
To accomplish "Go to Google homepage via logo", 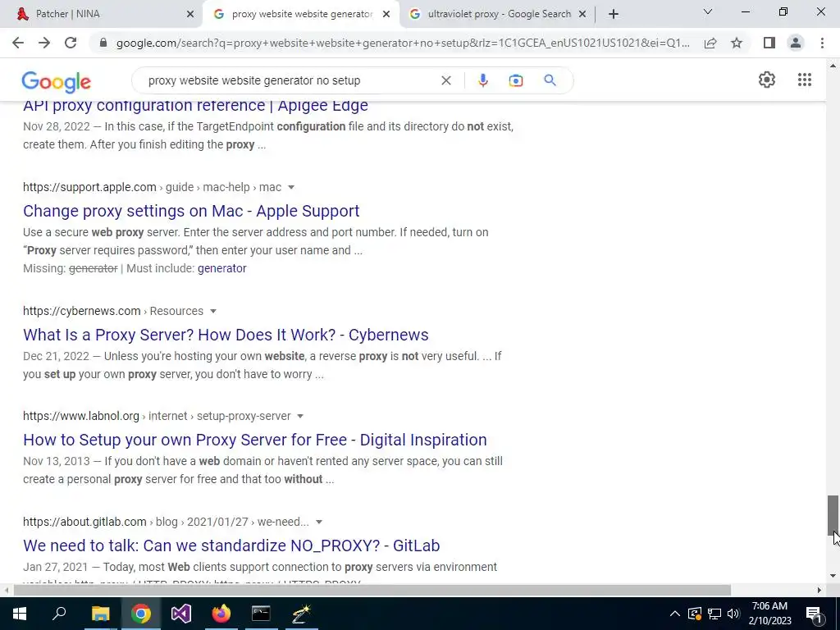I will (x=57, y=81).
